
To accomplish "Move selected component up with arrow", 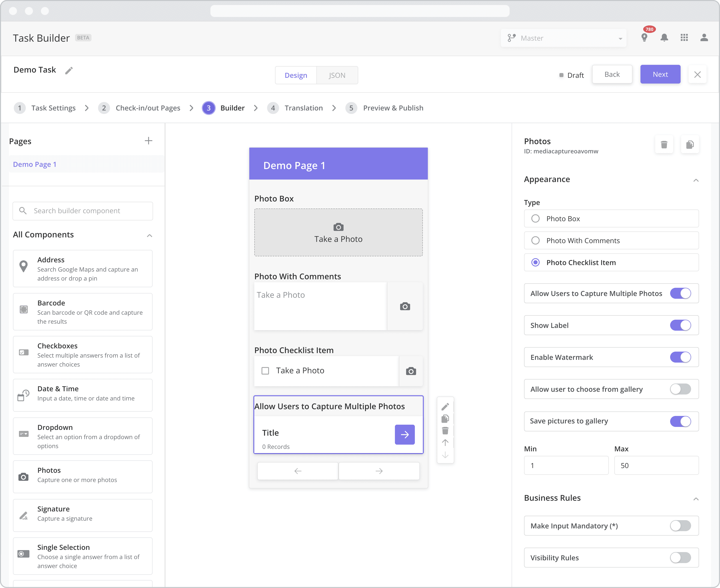I will [x=445, y=443].
